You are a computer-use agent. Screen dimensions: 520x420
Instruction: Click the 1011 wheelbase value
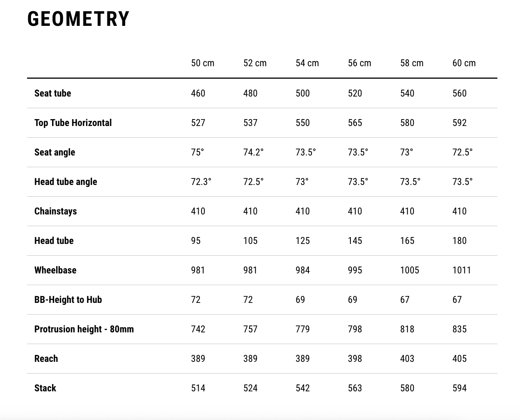click(x=461, y=270)
